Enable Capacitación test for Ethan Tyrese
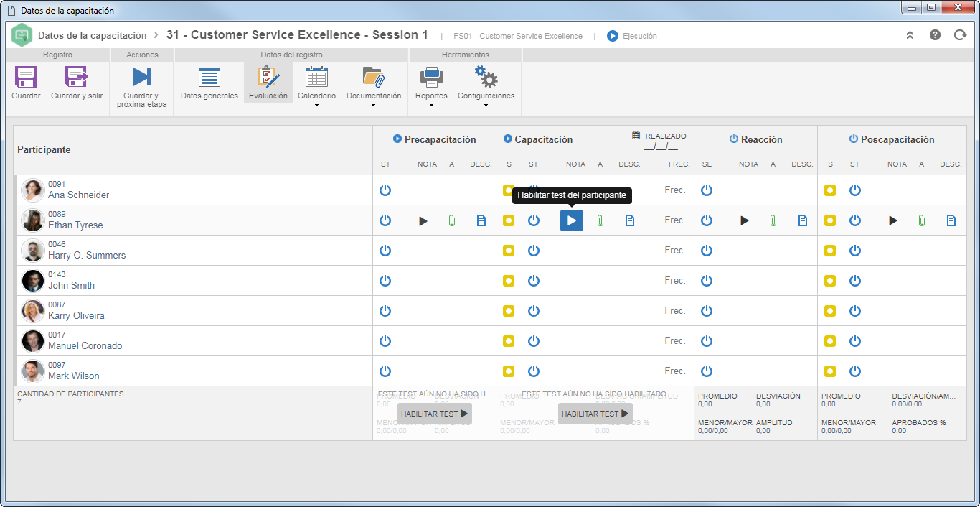The height and width of the screenshot is (507, 980). (572, 220)
